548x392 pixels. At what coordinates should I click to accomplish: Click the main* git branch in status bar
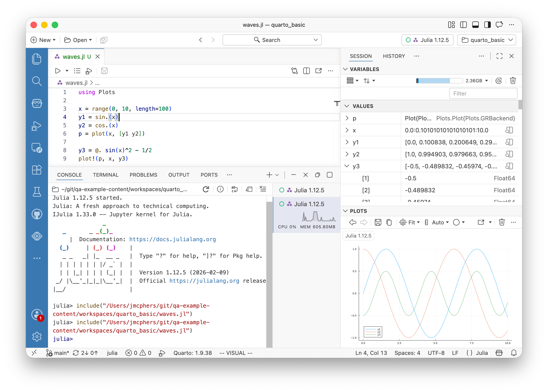point(58,353)
